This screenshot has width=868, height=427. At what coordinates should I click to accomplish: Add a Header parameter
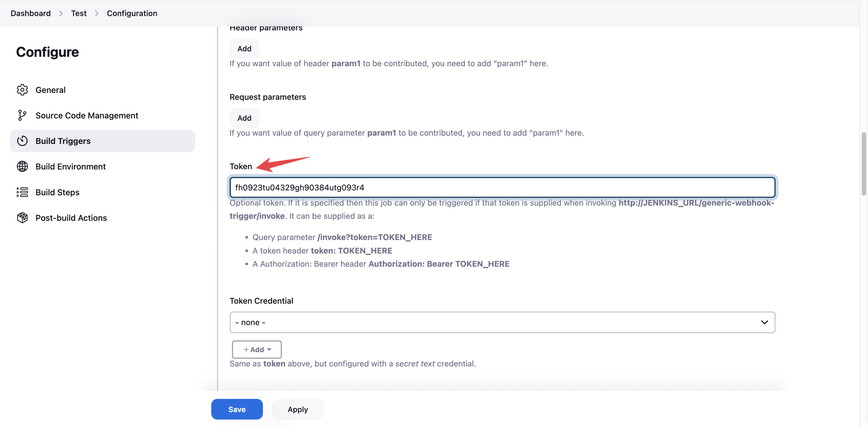pyautogui.click(x=244, y=48)
